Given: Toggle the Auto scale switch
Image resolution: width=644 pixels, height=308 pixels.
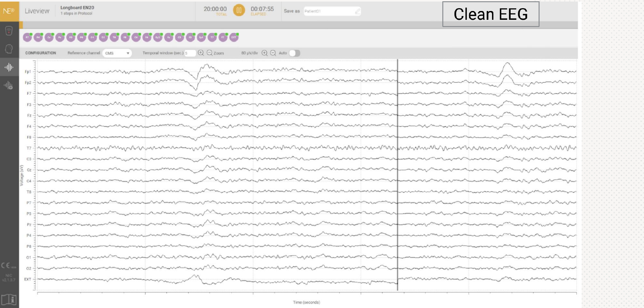Looking at the screenshot, I should point(294,53).
